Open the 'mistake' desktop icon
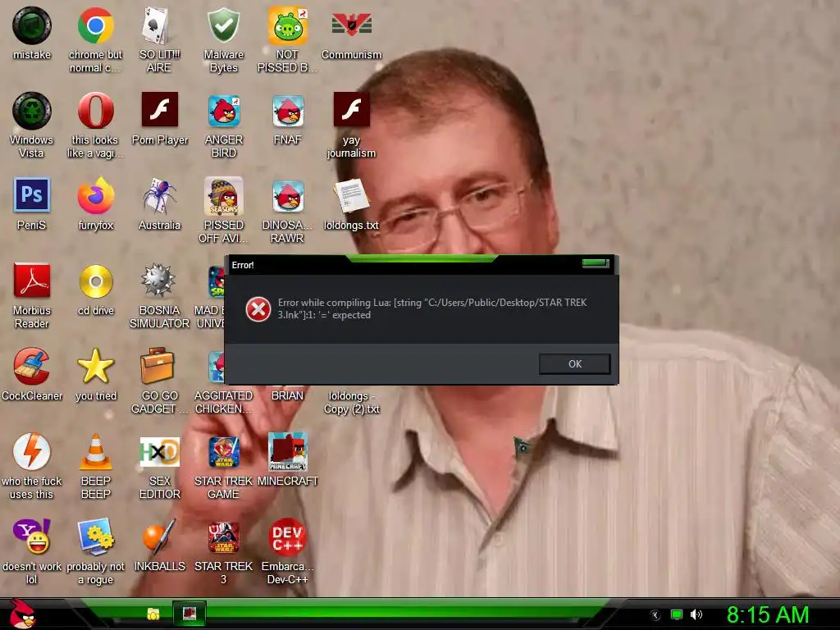 pos(32,25)
